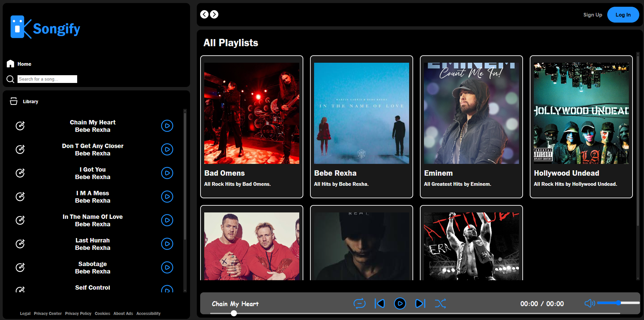This screenshot has height=320, width=644.
Task: Skip to the next track
Action: [x=420, y=303]
